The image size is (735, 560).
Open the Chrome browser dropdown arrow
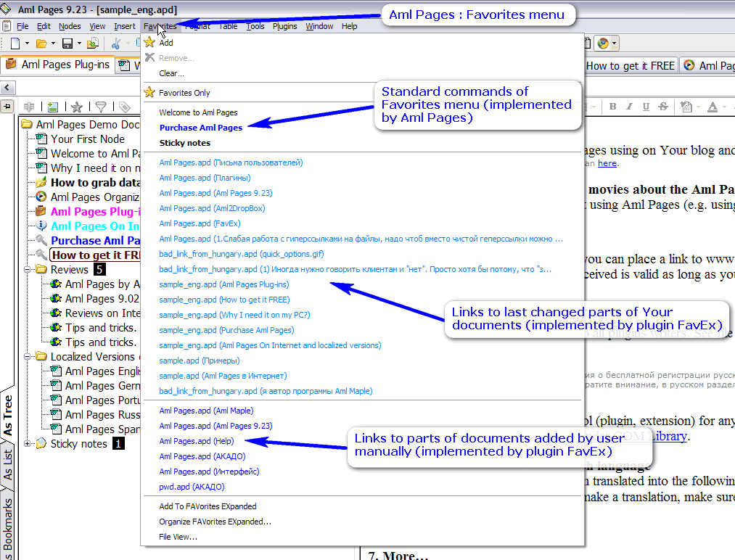(614, 44)
